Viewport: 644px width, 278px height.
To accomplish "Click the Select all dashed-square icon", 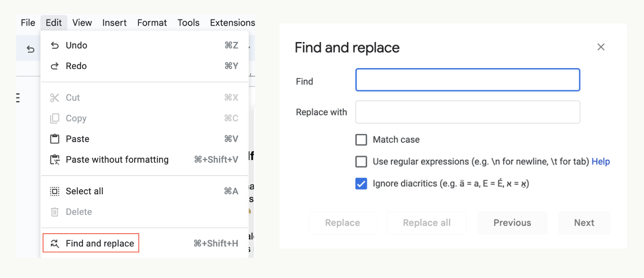I will [55, 191].
